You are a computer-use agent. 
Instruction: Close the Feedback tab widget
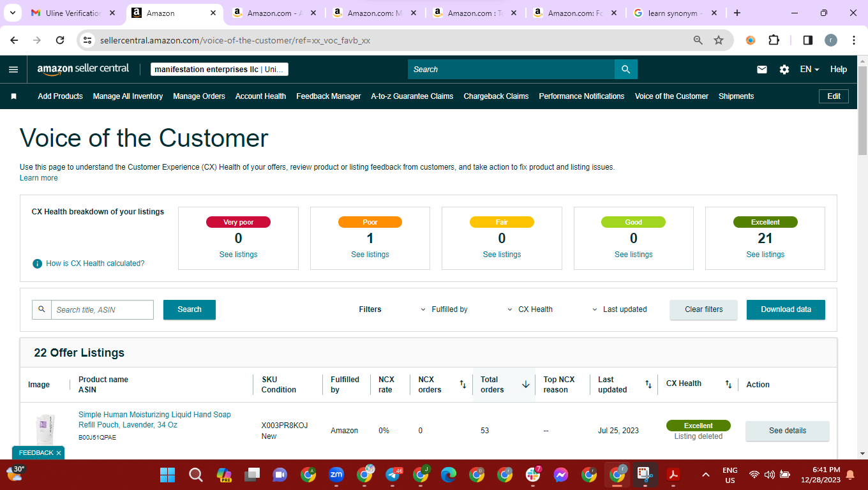[59, 453]
